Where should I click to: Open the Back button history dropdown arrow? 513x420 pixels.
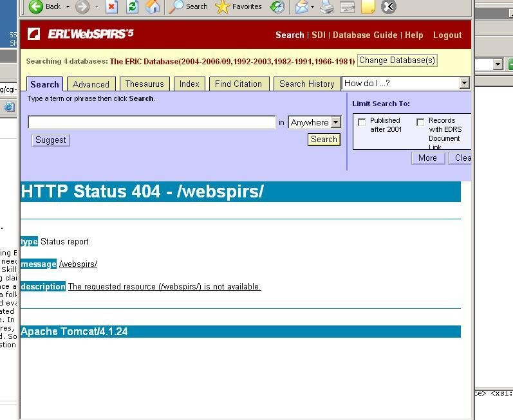(x=68, y=6)
